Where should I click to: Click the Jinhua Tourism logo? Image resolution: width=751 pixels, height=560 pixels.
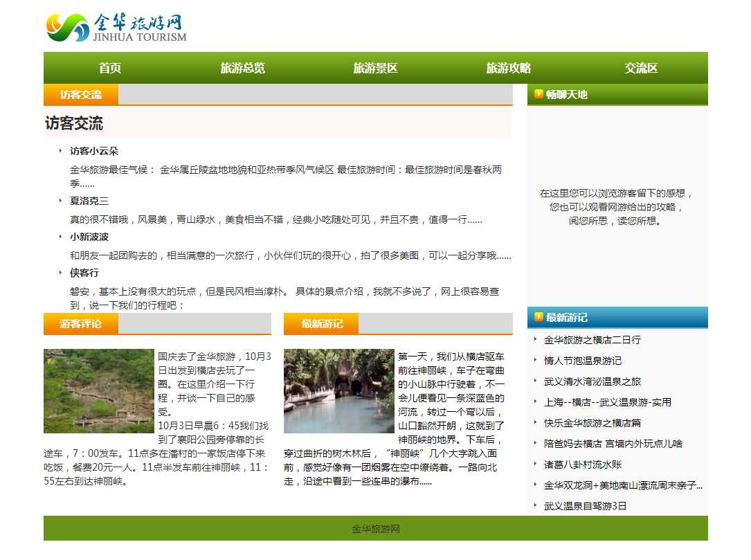click(x=116, y=28)
